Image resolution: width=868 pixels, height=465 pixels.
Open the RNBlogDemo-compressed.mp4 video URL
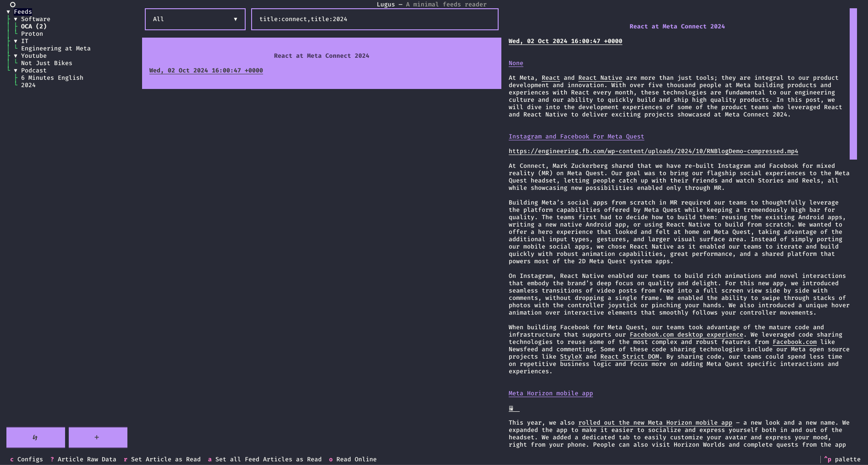[654, 151]
